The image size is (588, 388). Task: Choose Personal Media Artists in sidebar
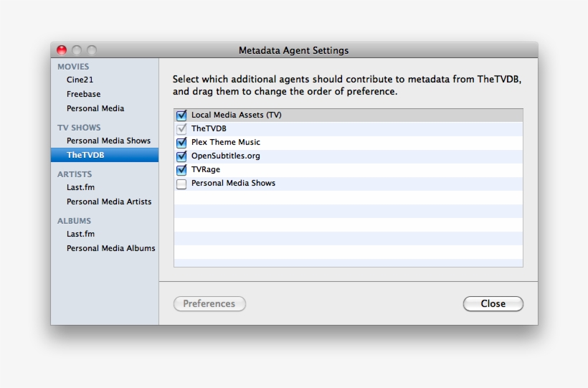tap(109, 202)
